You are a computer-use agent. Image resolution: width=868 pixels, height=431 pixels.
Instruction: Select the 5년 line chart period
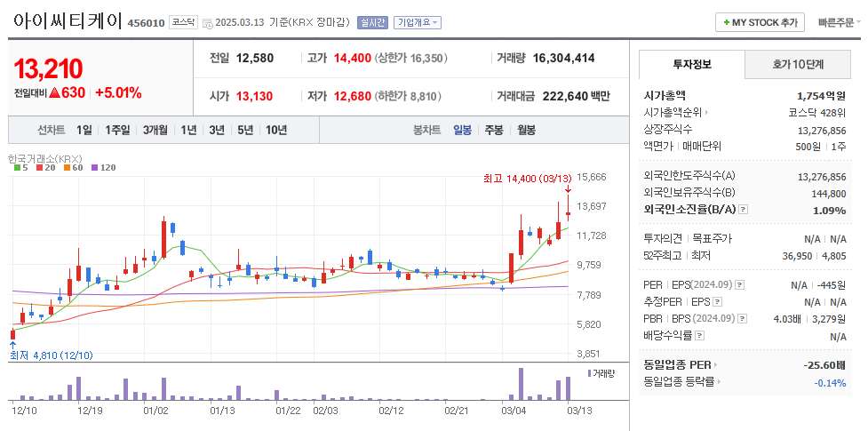point(245,130)
